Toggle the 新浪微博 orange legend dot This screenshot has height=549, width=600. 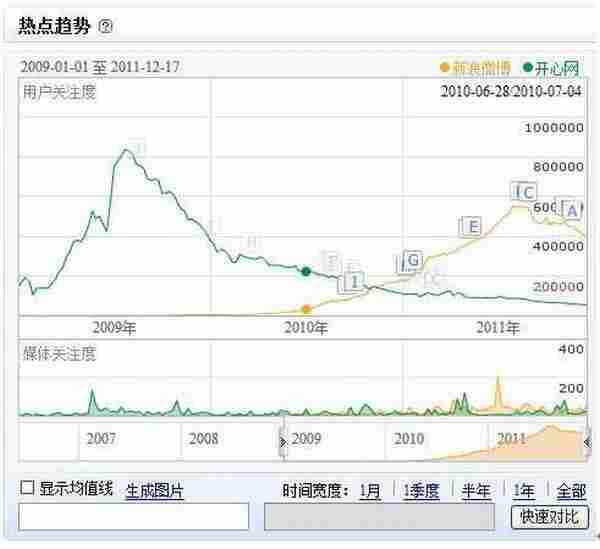coord(445,68)
